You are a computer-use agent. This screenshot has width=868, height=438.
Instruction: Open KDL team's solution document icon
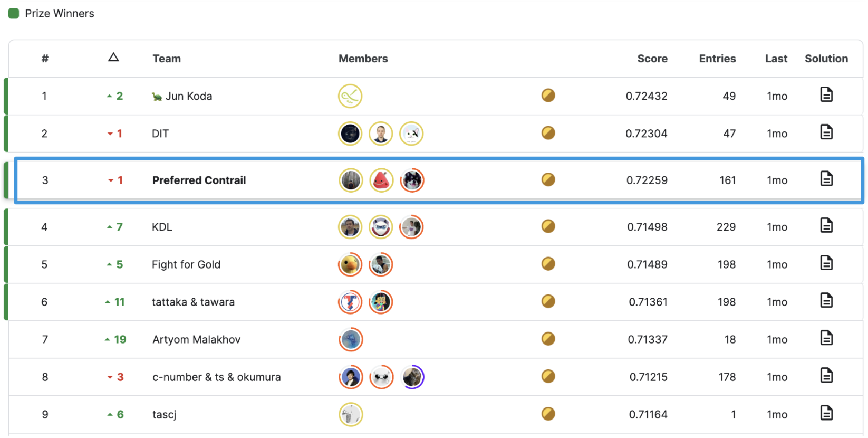point(826,225)
